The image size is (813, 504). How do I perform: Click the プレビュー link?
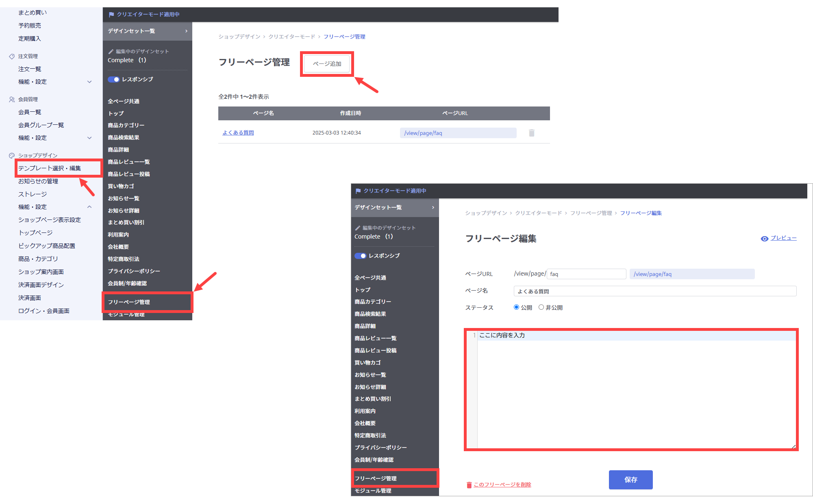point(783,238)
